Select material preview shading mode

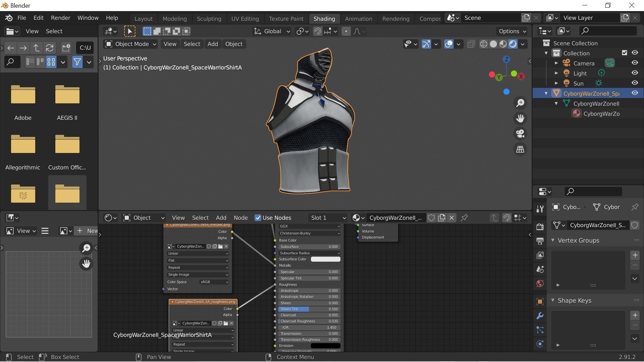pyautogui.click(x=503, y=44)
